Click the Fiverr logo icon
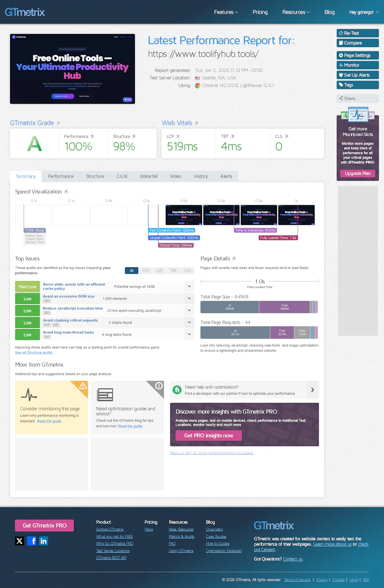Viewport: 384px width, 588px height. pyautogui.click(x=177, y=389)
